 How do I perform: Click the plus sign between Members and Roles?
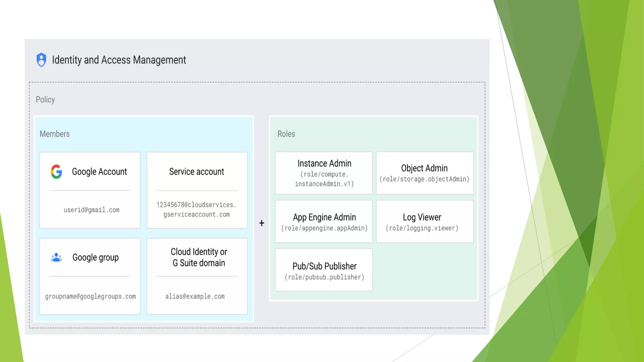[x=262, y=223]
